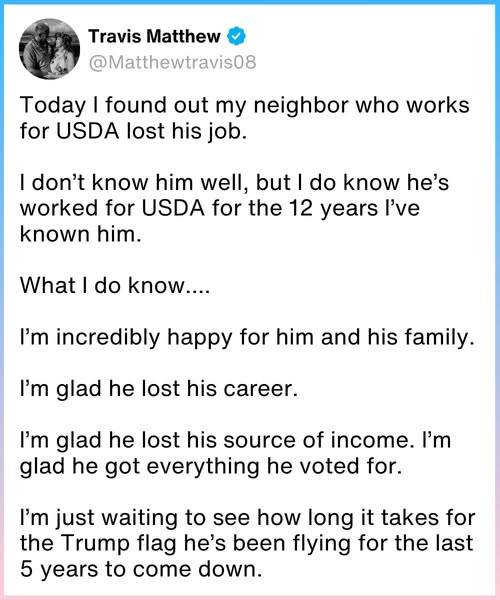
Task: Click the word "Today" starting the tweet
Action: point(53,106)
